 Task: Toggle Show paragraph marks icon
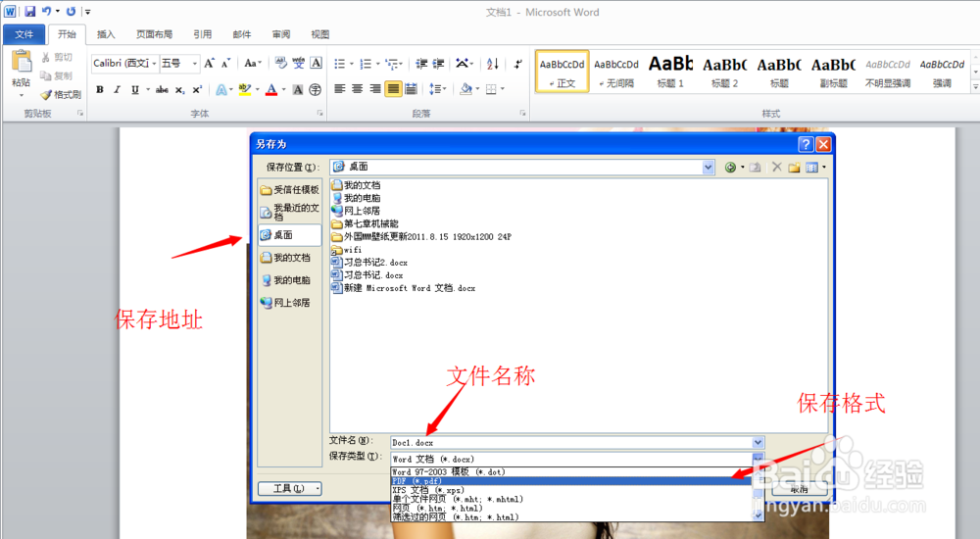click(517, 63)
